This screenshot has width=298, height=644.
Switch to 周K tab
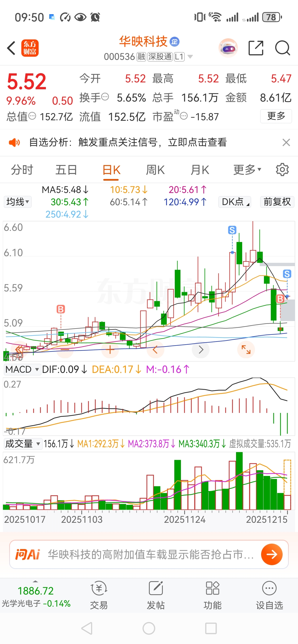point(155,170)
